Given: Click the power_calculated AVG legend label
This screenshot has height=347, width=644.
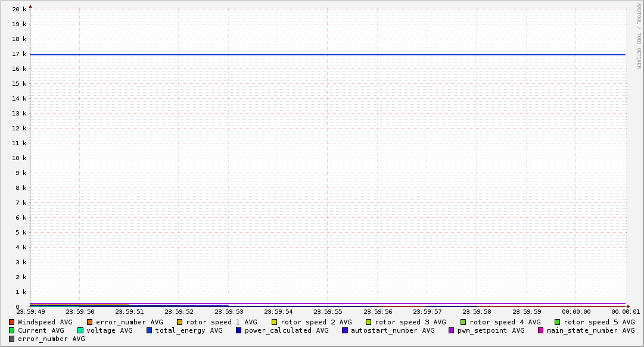Looking at the screenshot, I should (x=286, y=330).
